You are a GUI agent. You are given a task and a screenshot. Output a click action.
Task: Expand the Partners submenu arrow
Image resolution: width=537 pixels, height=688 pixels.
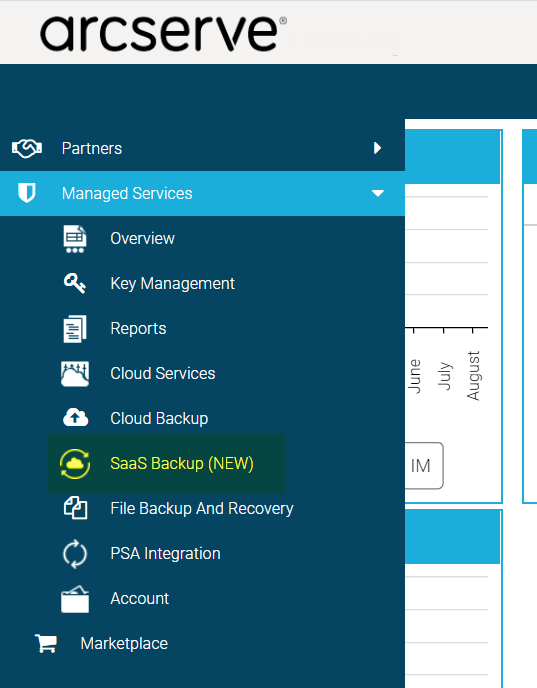coord(377,148)
